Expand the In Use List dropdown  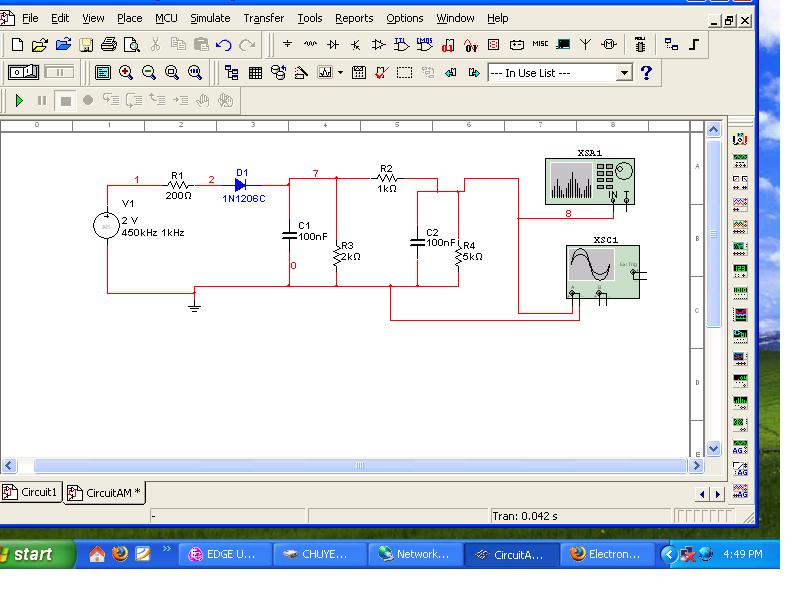(x=624, y=73)
